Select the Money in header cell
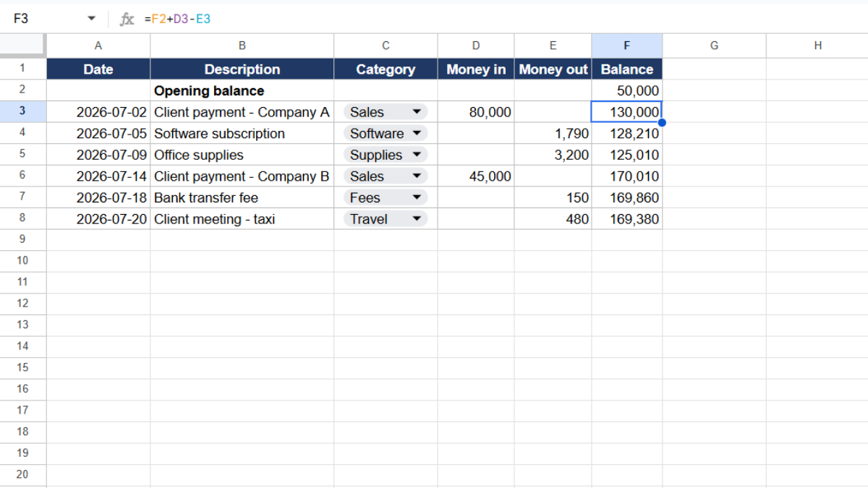This screenshot has height=488, width=868. click(476, 69)
